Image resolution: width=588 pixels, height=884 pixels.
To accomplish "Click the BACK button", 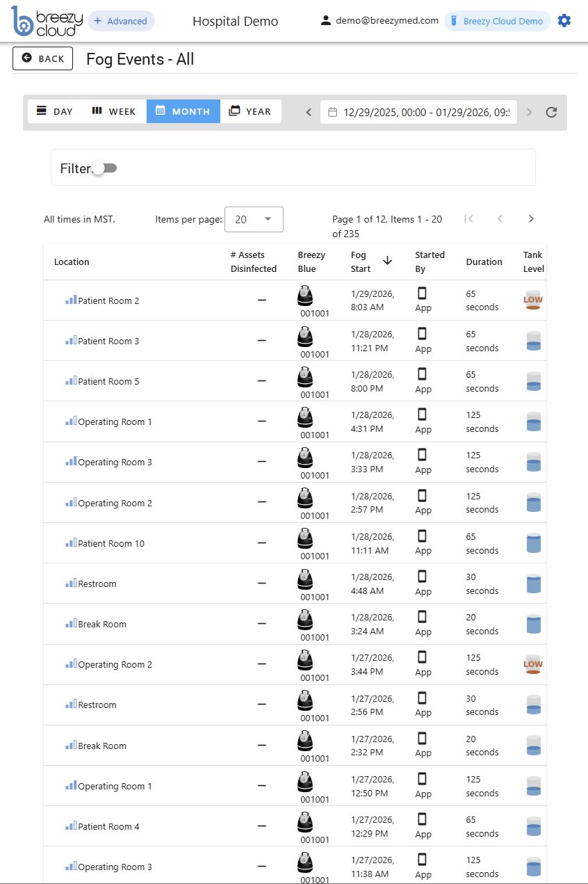I will (42, 58).
